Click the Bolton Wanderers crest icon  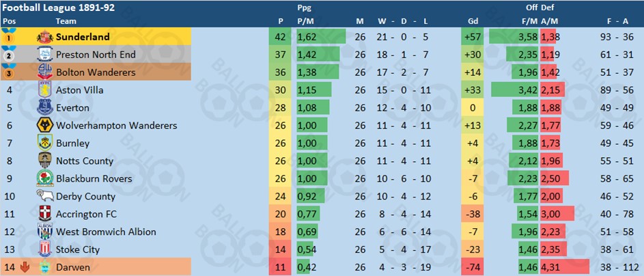point(44,72)
